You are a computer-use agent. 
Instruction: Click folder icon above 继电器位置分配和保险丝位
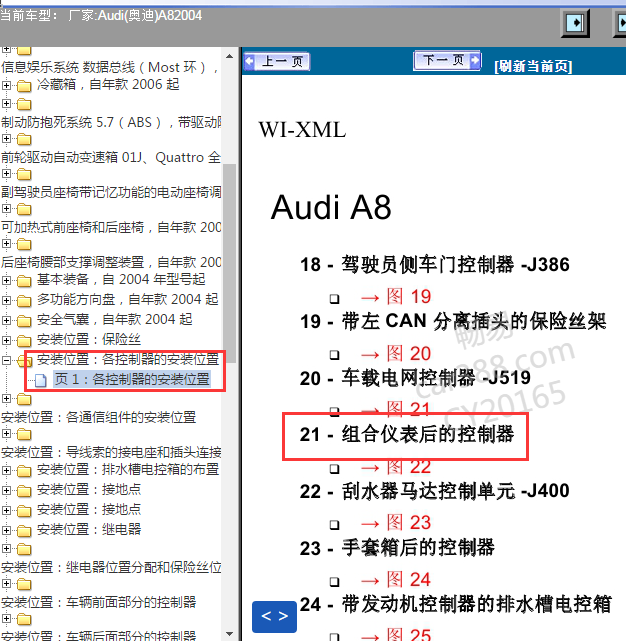pyautogui.click(x=24, y=549)
